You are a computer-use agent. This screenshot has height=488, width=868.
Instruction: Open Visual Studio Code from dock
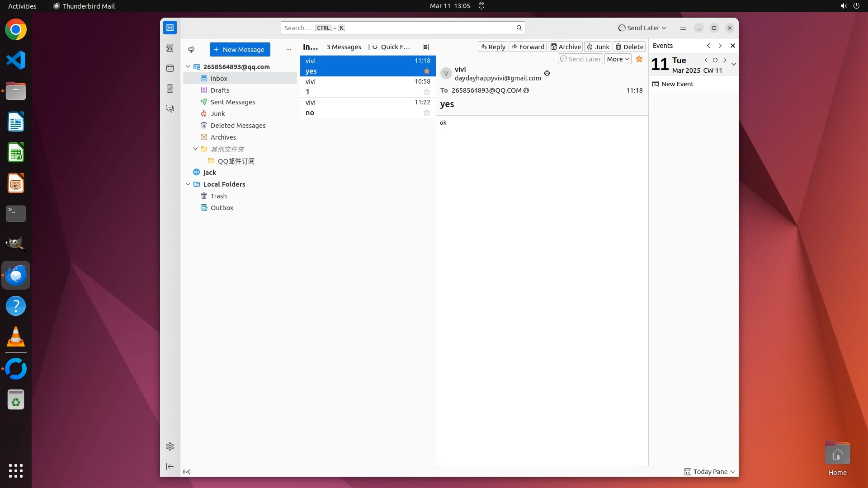point(16,60)
